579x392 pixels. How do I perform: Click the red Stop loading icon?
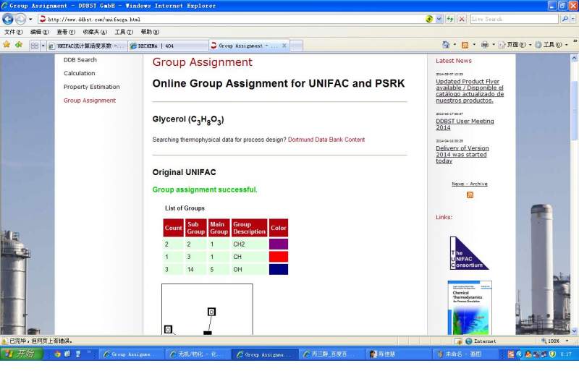click(x=462, y=20)
